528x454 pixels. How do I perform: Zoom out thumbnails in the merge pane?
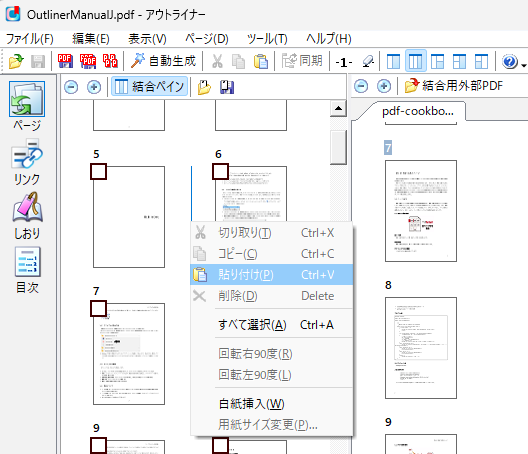(361, 86)
